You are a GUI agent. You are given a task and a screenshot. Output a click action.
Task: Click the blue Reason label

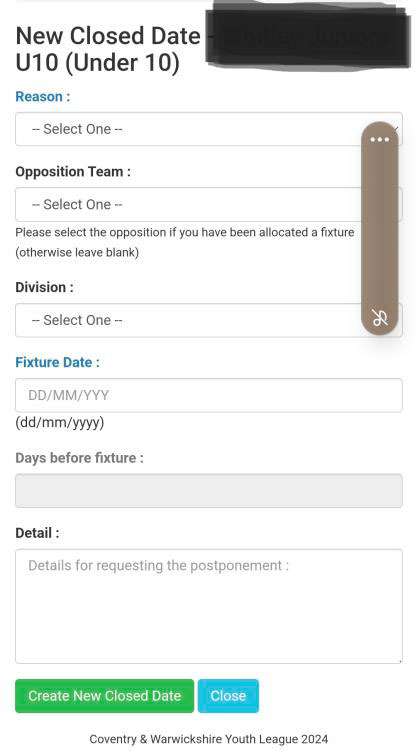(43, 97)
